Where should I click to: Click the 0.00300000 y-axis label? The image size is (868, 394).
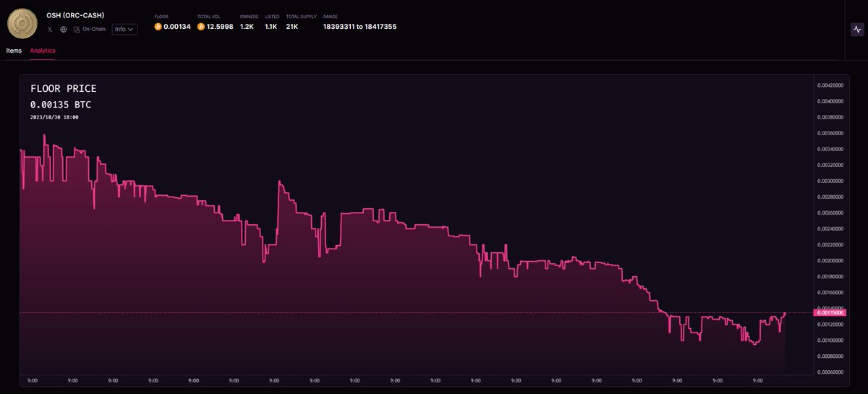coord(830,181)
